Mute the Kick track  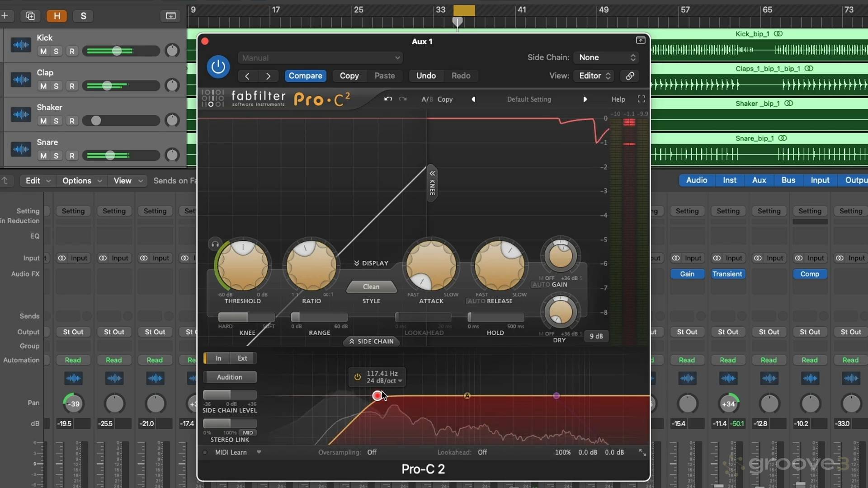[x=43, y=51]
